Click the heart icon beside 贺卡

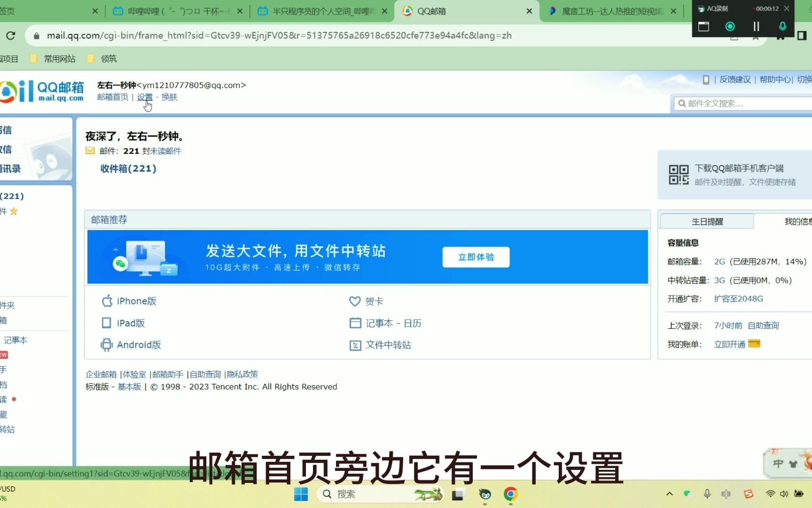pos(355,301)
